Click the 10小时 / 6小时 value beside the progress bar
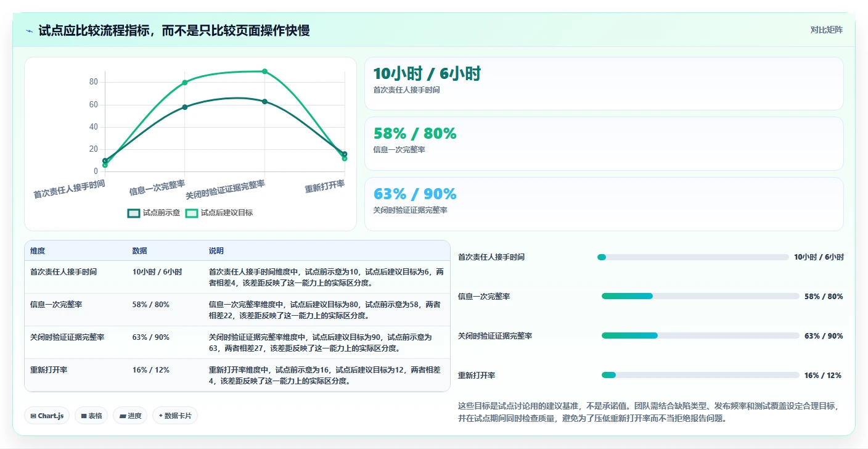 pos(819,257)
